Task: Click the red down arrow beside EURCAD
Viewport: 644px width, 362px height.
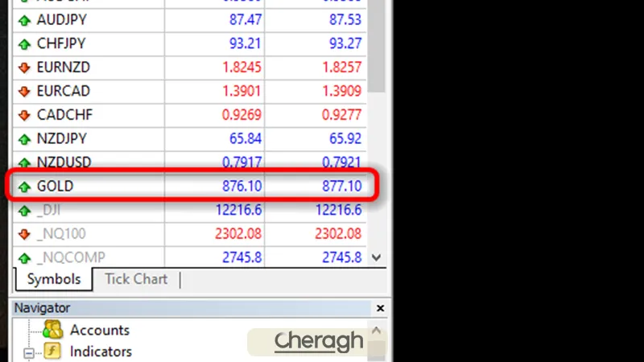Action: (x=25, y=91)
